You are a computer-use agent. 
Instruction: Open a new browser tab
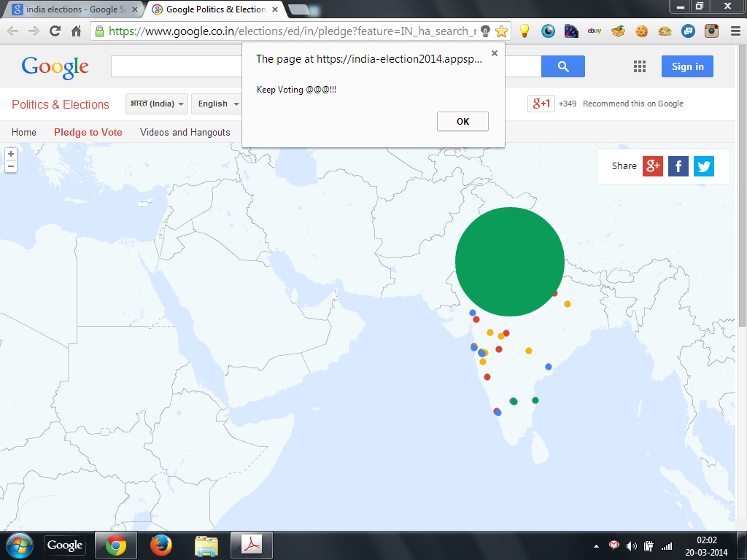[299, 9]
